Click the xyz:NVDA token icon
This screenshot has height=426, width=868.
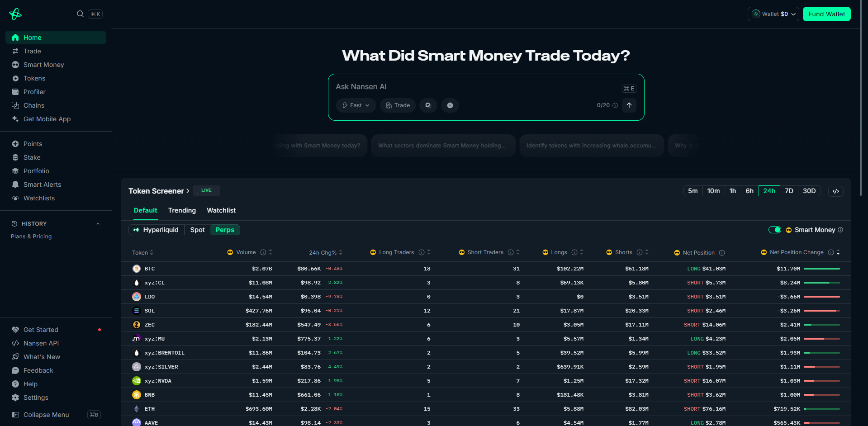[x=137, y=381]
